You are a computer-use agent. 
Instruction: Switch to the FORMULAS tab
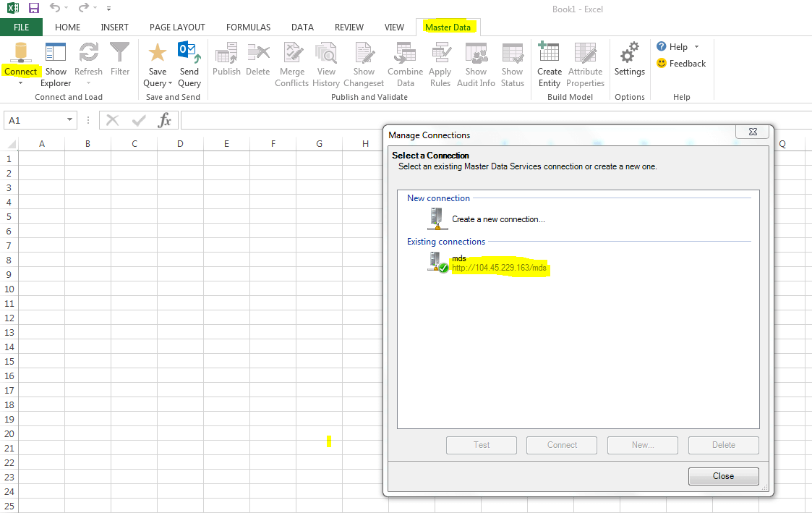pos(248,27)
